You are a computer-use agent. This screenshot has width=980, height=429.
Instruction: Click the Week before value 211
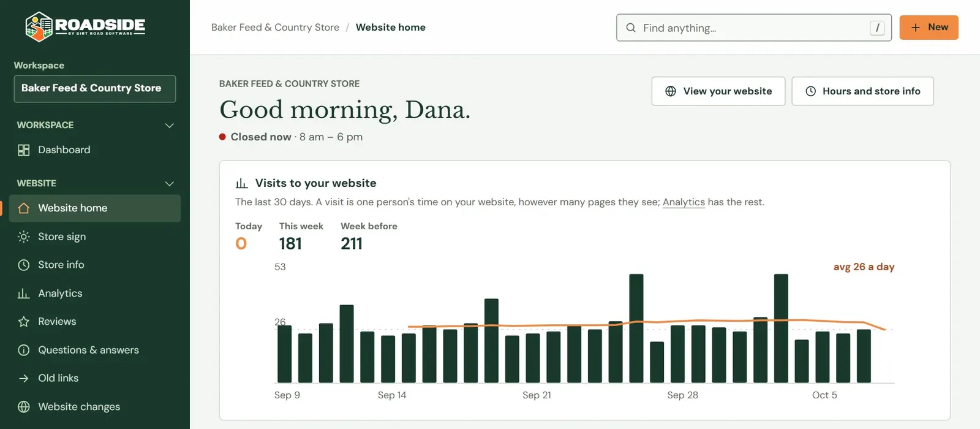[352, 244]
